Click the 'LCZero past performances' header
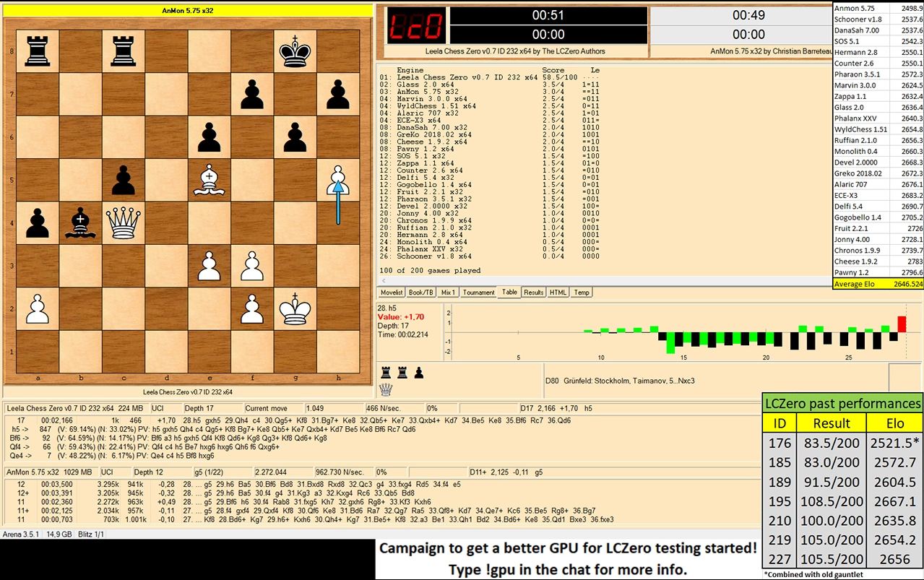The image size is (924, 580). click(x=842, y=403)
